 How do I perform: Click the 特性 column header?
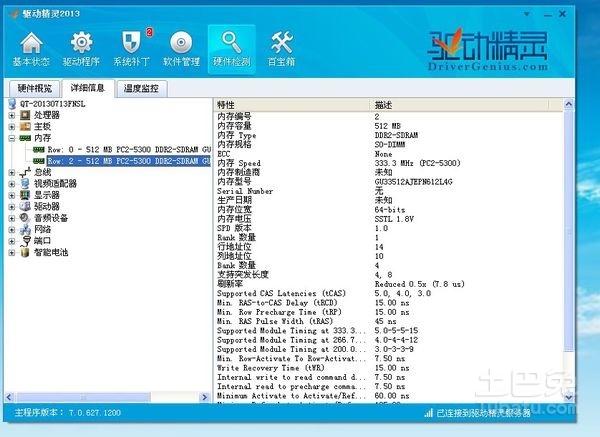click(x=292, y=105)
